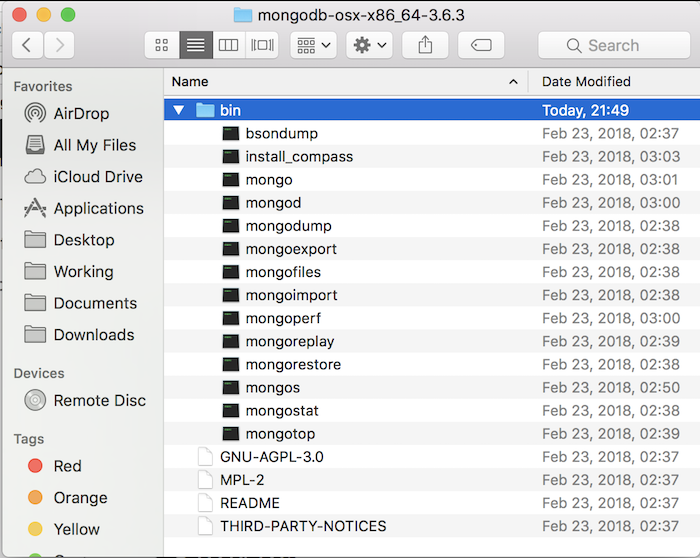Open the Downloads sidebar folder
This screenshot has width=700, height=558.
point(79,335)
